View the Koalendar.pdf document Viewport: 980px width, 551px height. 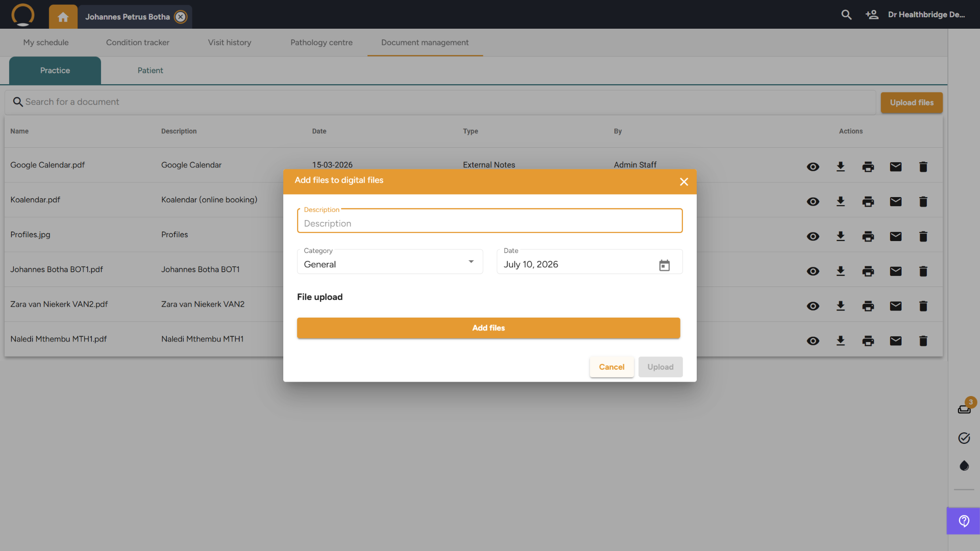(x=813, y=202)
